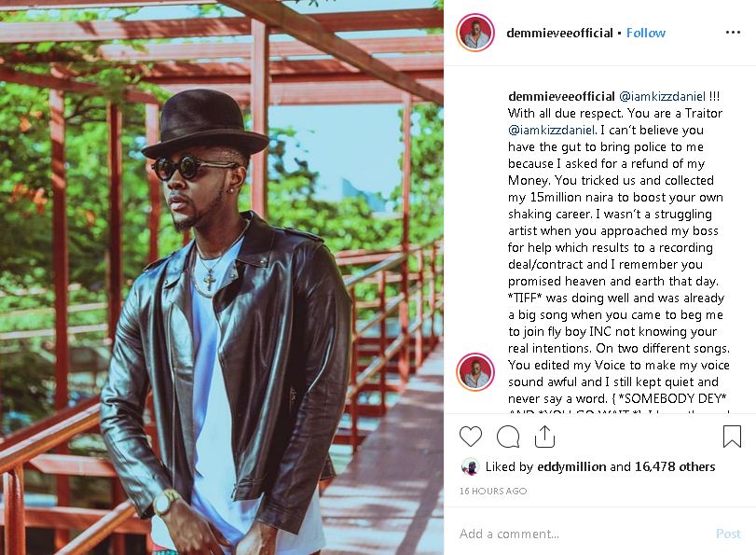The width and height of the screenshot is (756, 555).
Task: Open the bold demmieveeofficial name in caption
Action: [561, 96]
